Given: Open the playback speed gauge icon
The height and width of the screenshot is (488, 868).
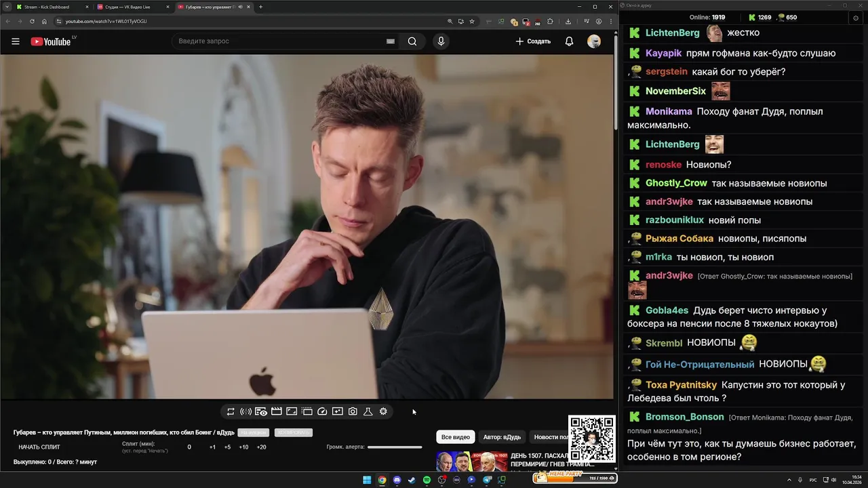Looking at the screenshot, I should 322,411.
